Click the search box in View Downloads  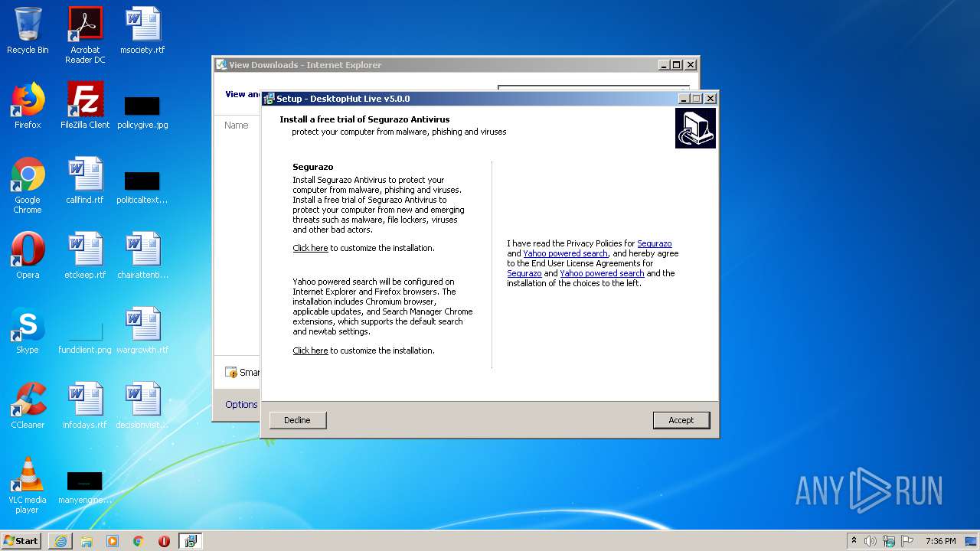point(593,90)
